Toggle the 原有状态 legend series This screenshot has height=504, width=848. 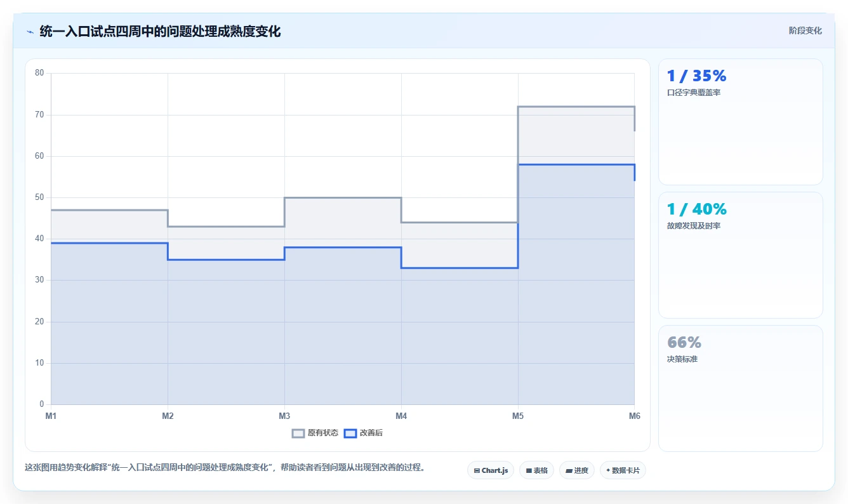coord(315,433)
